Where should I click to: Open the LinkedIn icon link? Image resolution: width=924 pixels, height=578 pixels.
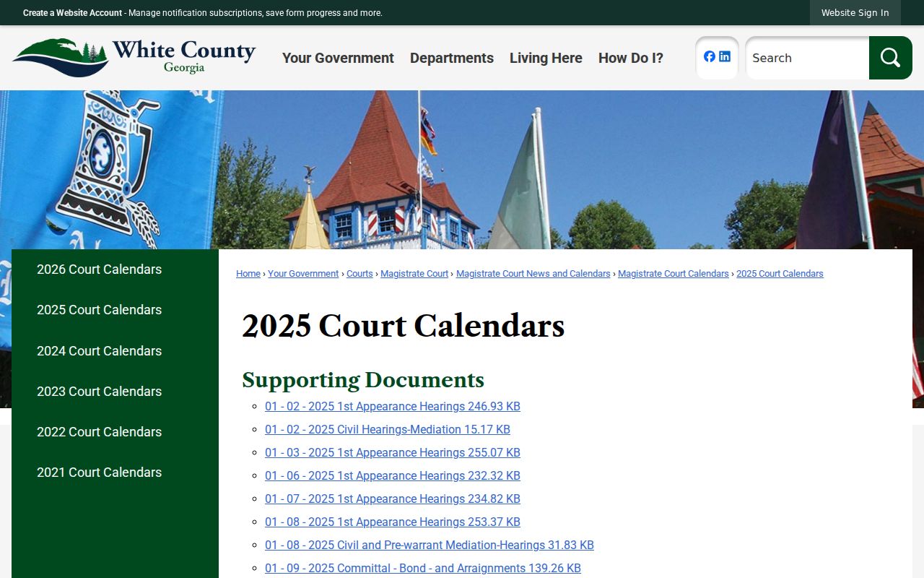pos(725,56)
